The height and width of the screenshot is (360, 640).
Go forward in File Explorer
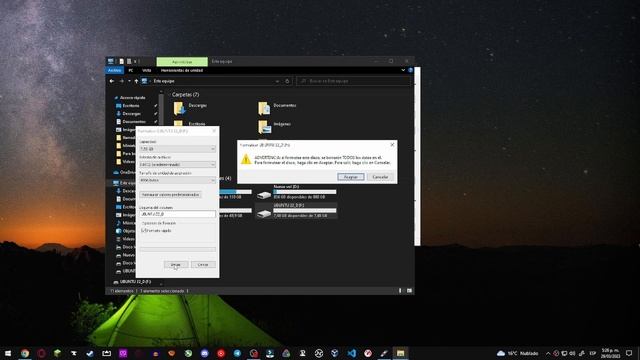(x=121, y=81)
